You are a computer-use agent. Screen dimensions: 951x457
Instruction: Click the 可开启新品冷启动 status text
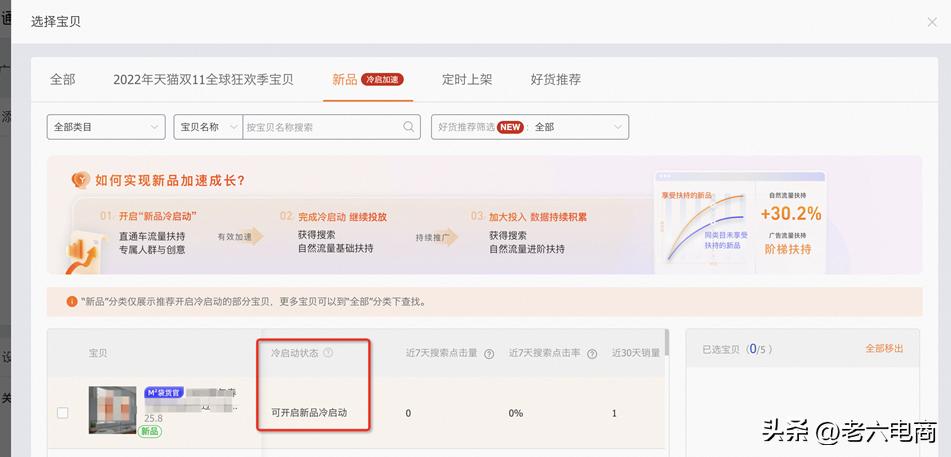tap(309, 413)
